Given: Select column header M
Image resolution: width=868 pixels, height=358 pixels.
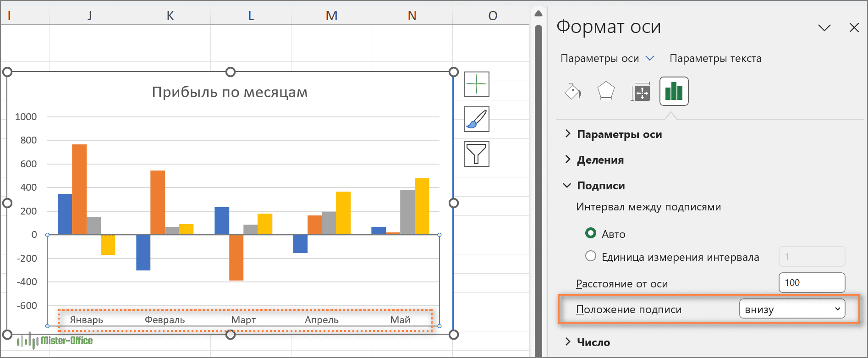Looking at the screenshot, I should point(331,16).
